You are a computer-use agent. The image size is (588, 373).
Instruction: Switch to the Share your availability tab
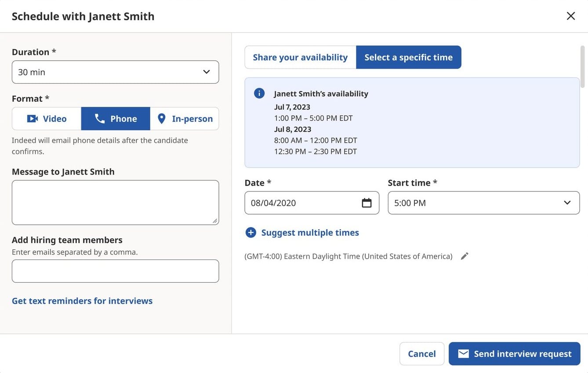(x=300, y=57)
